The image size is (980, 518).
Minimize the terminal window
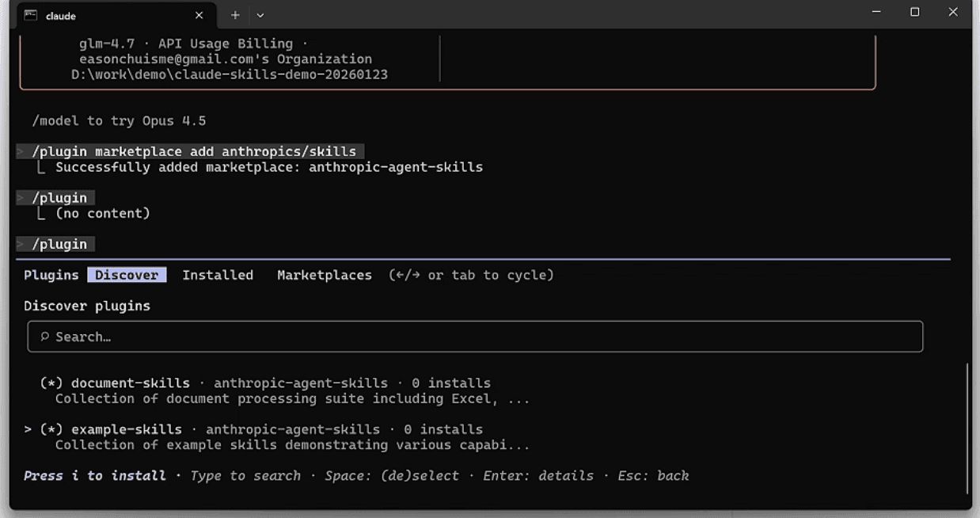(876, 13)
